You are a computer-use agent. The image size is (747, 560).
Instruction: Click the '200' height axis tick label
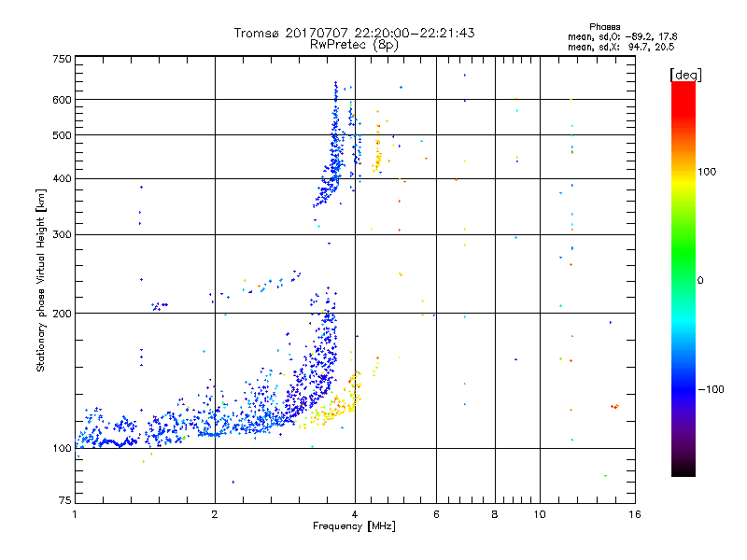[62, 314]
